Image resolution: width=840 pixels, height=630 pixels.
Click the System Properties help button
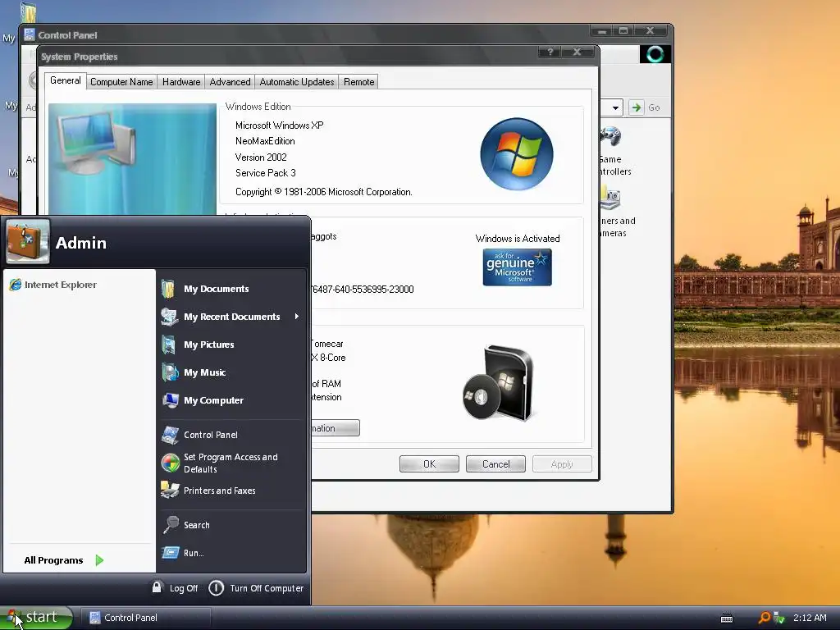point(550,52)
